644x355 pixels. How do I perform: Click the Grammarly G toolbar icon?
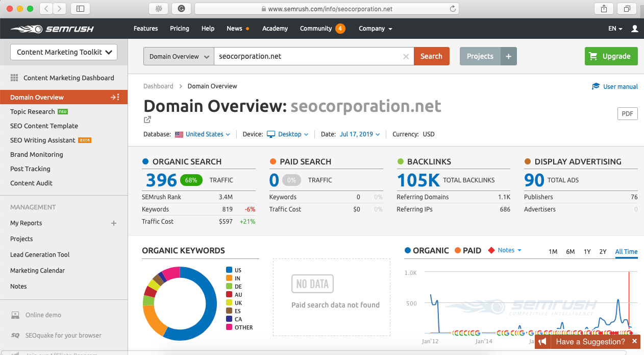(x=181, y=9)
